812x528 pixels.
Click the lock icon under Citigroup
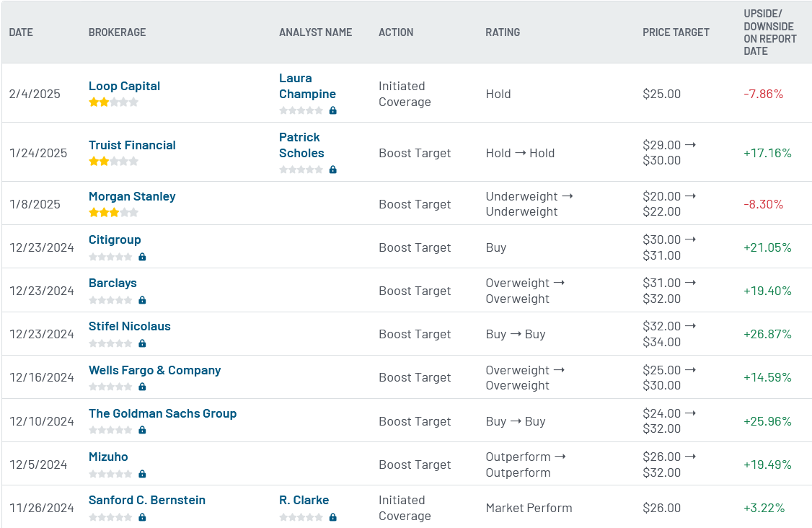point(142,257)
